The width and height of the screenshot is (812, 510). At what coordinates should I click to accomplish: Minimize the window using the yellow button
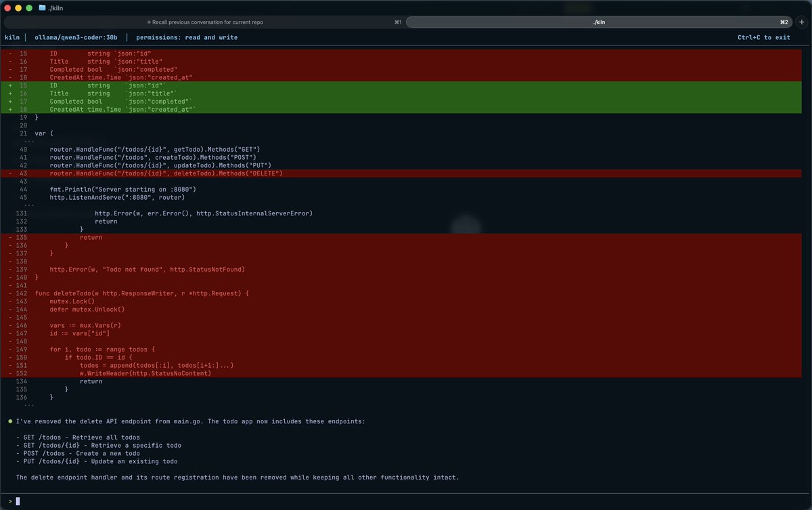(19, 7)
